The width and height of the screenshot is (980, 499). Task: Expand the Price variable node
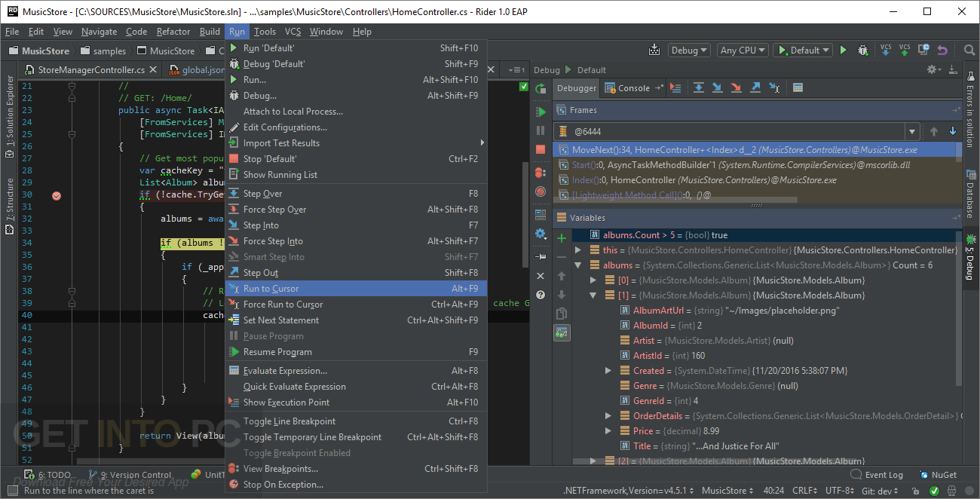608,431
